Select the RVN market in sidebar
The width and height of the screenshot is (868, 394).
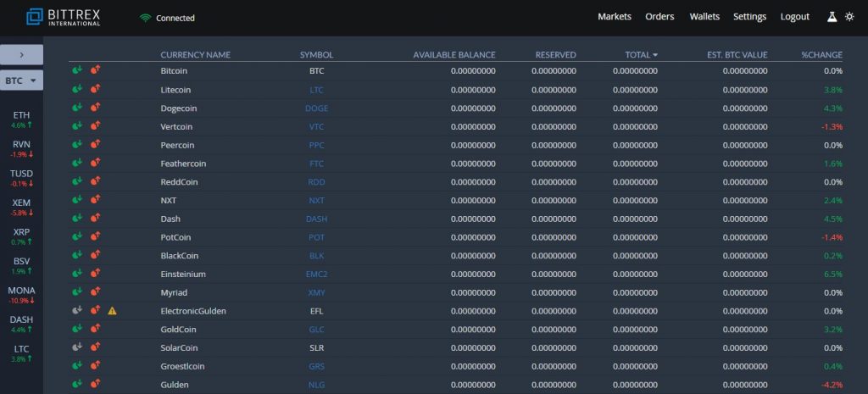point(21,149)
